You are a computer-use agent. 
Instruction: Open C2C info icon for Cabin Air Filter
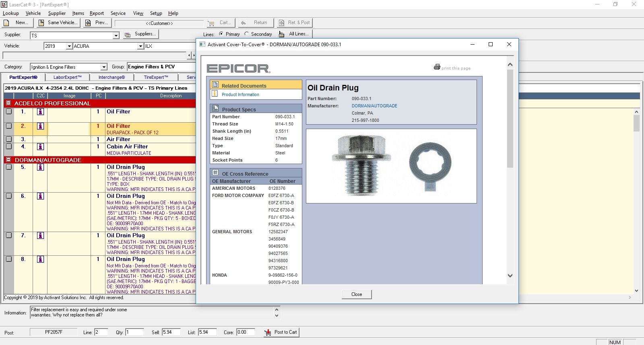point(40,147)
